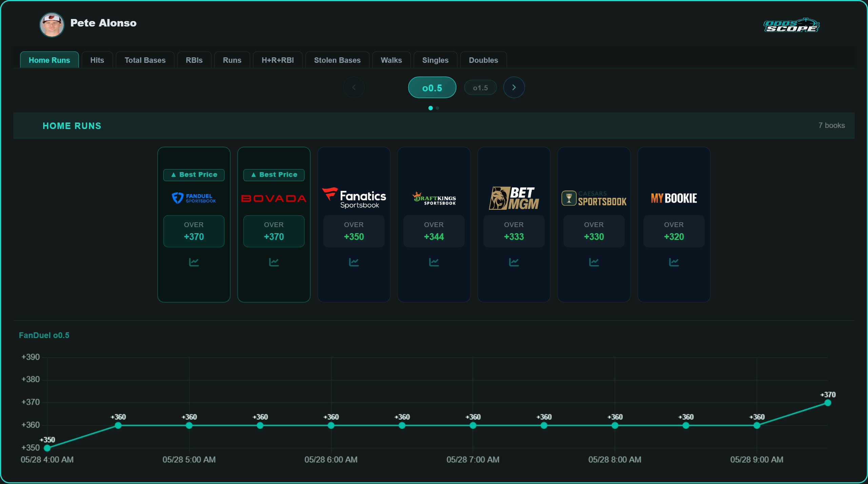Click DraftKings OVER +344 odds box

[x=434, y=231]
